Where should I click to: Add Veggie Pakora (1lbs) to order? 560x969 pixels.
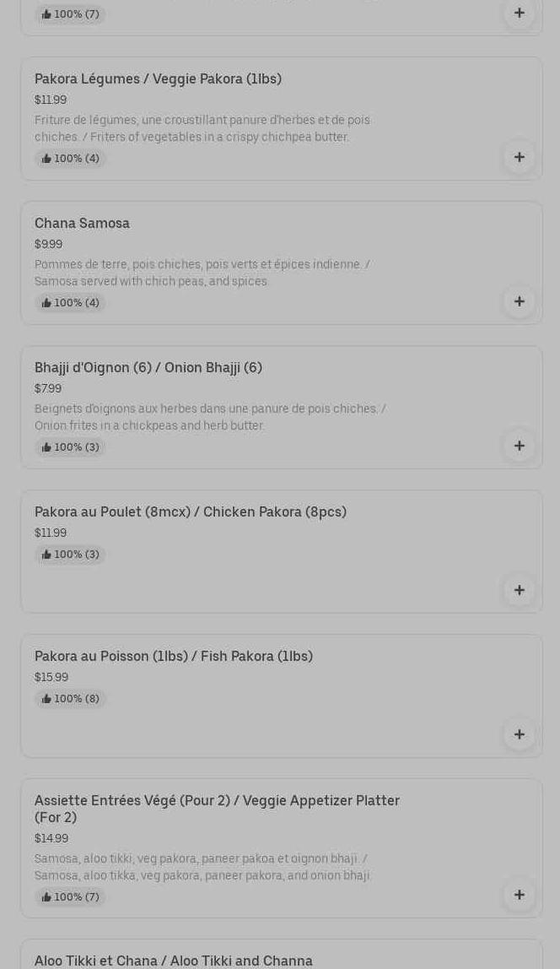[519, 157]
